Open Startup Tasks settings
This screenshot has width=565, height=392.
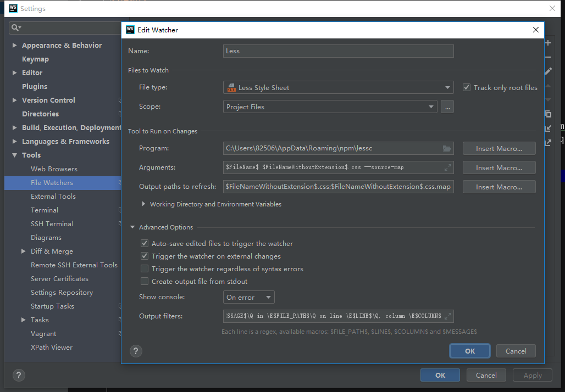(x=52, y=306)
